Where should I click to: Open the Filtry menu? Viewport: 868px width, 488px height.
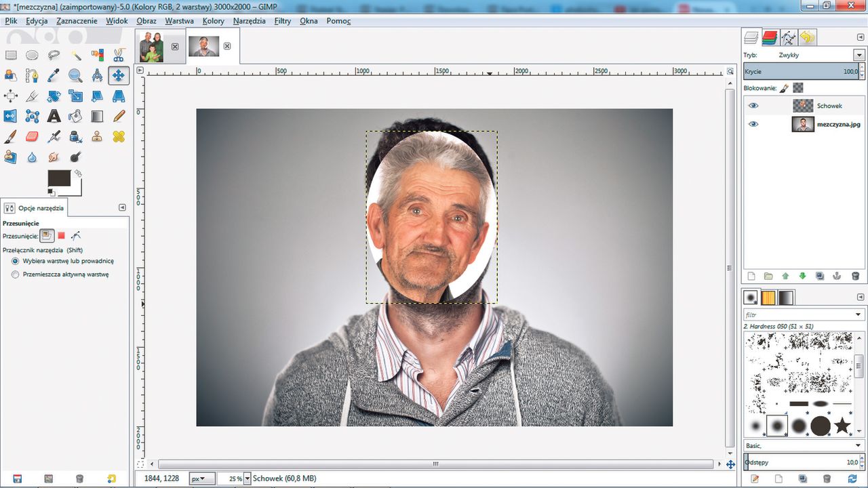(x=283, y=21)
